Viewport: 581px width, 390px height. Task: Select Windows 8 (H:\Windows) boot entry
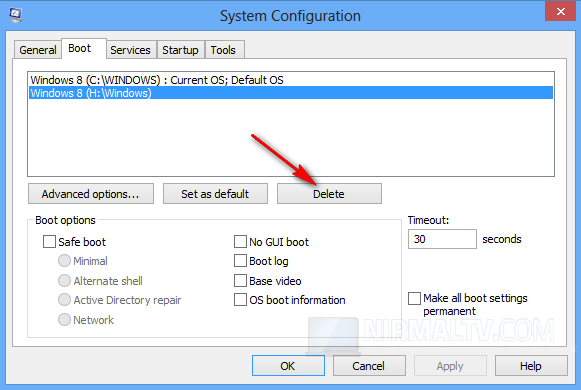[x=291, y=93]
